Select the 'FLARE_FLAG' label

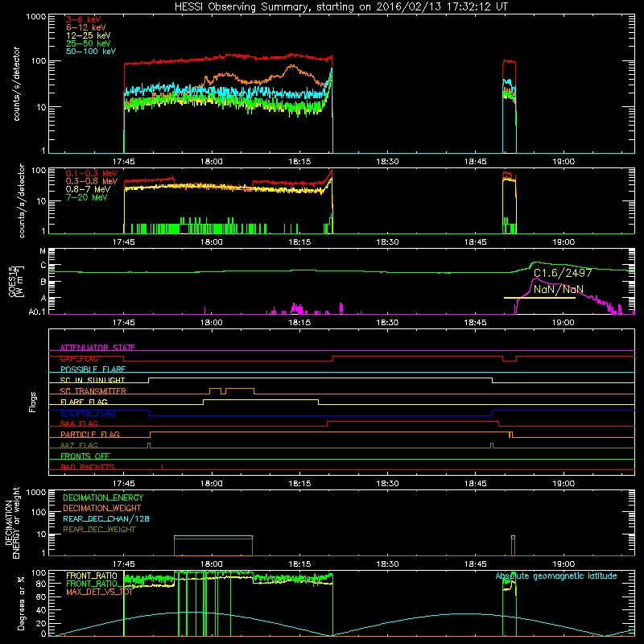coord(84,402)
